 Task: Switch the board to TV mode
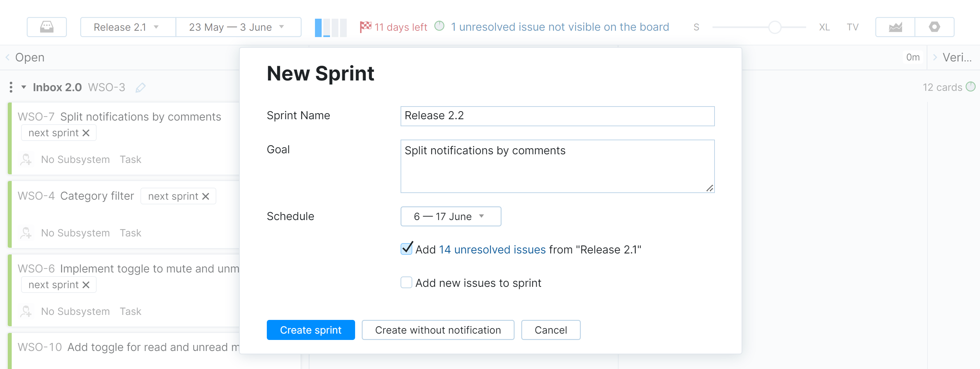point(852,27)
